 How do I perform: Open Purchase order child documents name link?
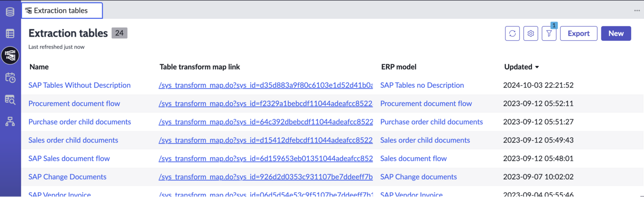click(x=80, y=122)
